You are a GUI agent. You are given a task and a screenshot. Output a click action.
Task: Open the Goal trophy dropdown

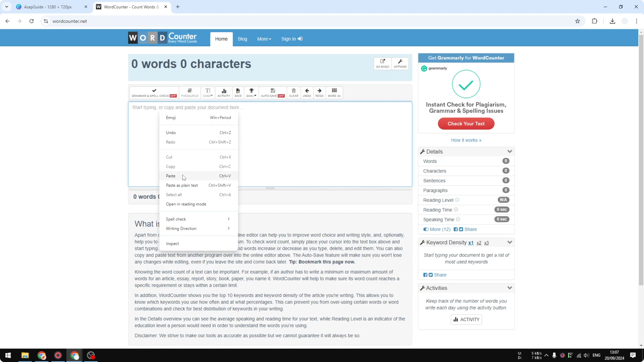click(x=251, y=93)
